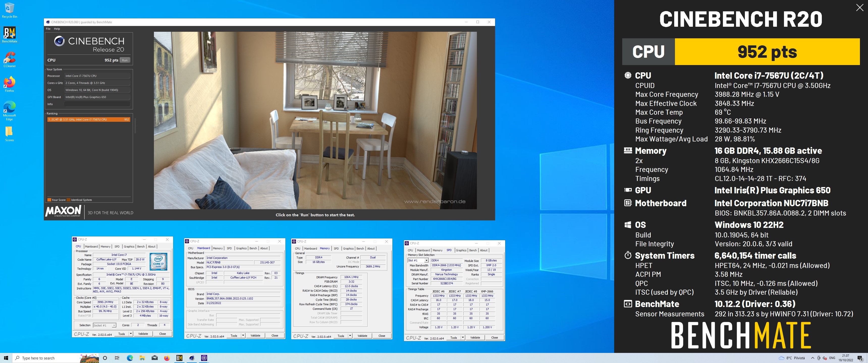The image size is (868, 363).
Task: Select CPU tab in the Memory CPU-Z window
Action: pyautogui.click(x=297, y=249)
